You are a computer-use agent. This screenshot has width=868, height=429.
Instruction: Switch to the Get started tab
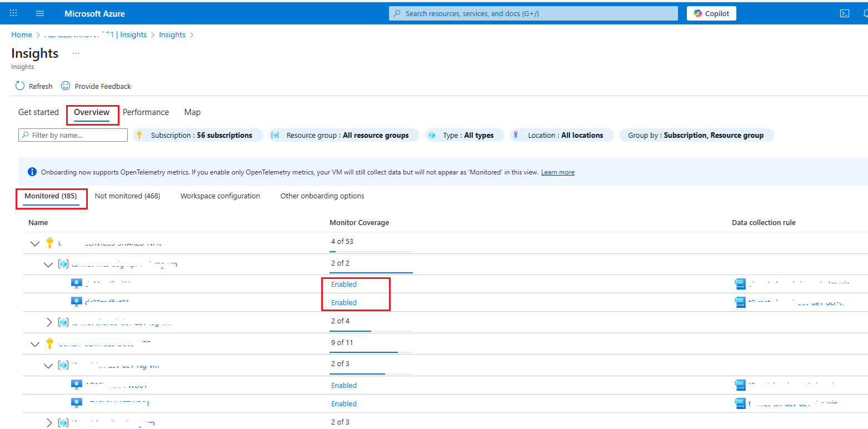click(x=38, y=112)
